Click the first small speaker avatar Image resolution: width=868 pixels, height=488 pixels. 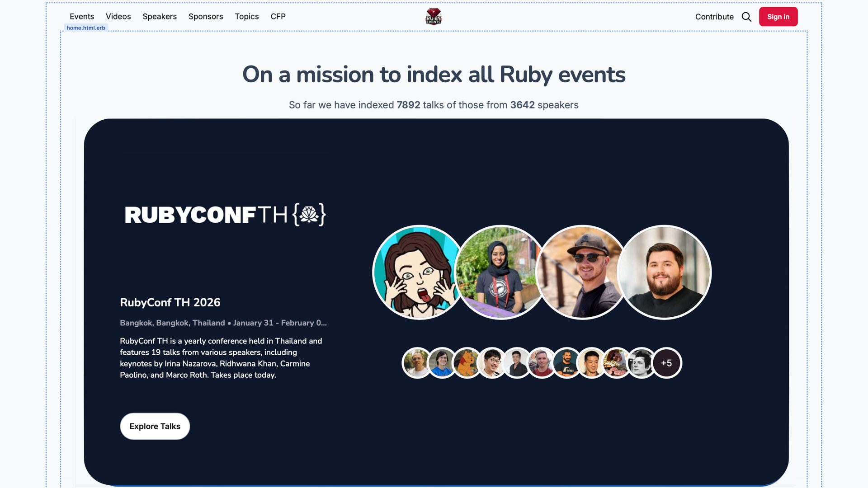click(416, 363)
